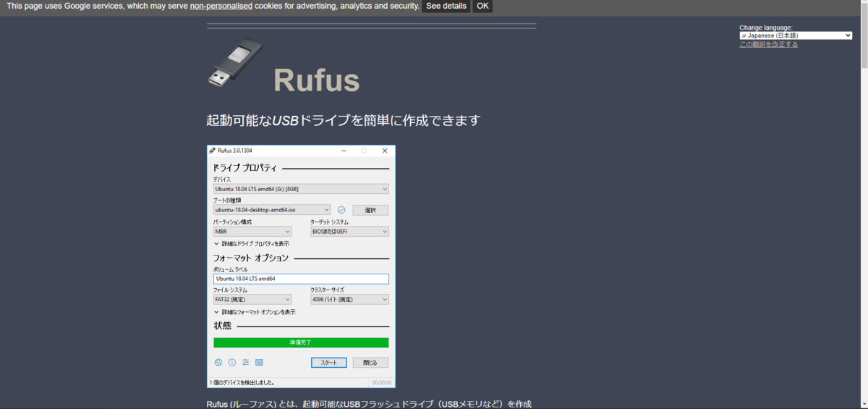
Task: Open the デバイス dropdown showing Ubuntu 18.04 LTS
Action: coord(301,189)
